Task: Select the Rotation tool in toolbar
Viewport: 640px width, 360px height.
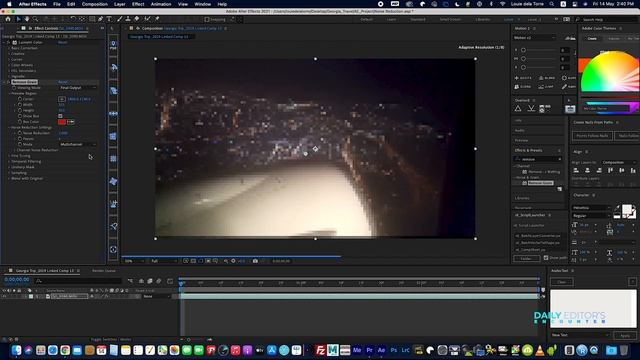Action: coord(73,19)
